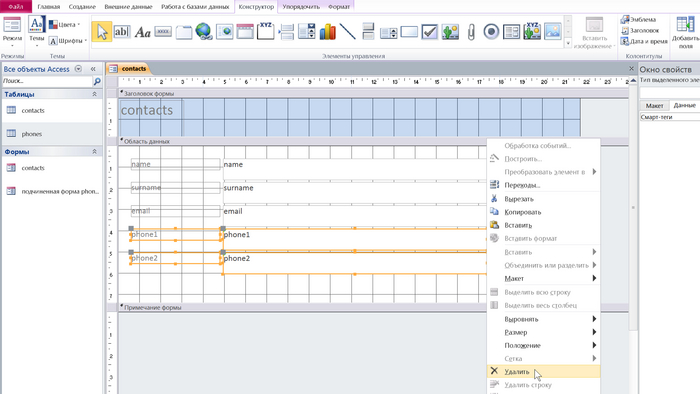Open the Выровнять submenu in context menu
The image size is (700, 394).
click(x=543, y=319)
